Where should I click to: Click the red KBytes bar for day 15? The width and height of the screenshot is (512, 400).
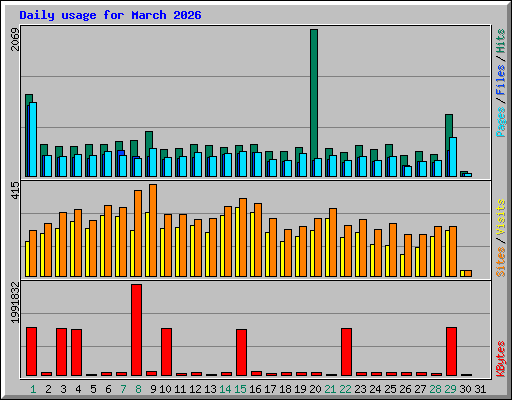(241, 352)
